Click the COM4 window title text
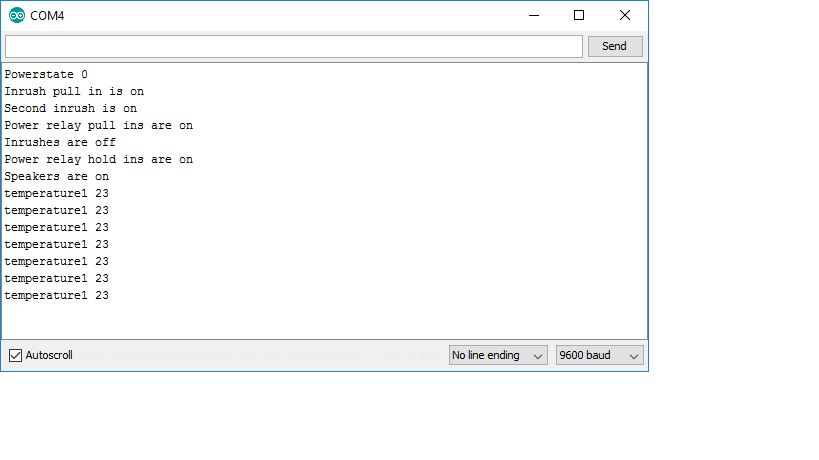The image size is (819, 460). point(47,16)
